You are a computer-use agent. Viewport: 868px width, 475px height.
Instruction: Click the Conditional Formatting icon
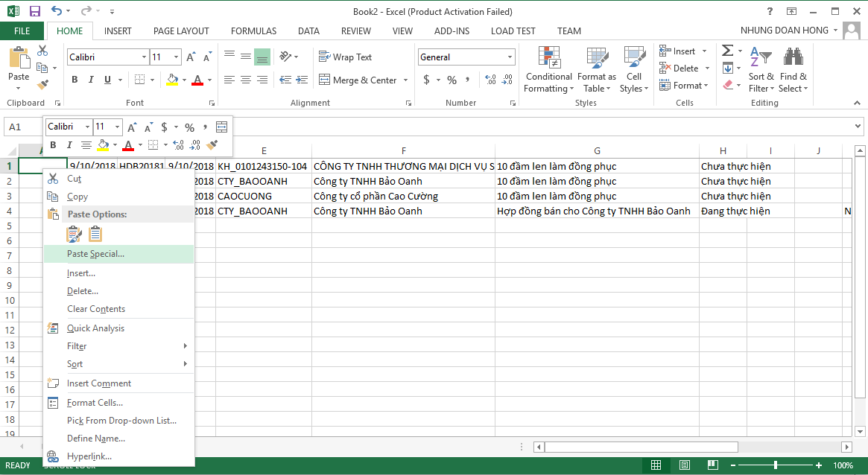point(548,58)
